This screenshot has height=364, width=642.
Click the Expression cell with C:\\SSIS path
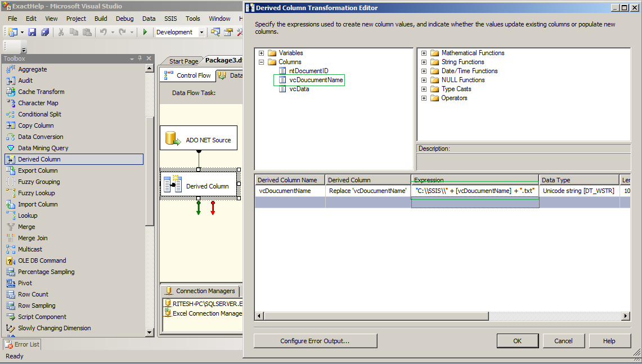pos(475,191)
